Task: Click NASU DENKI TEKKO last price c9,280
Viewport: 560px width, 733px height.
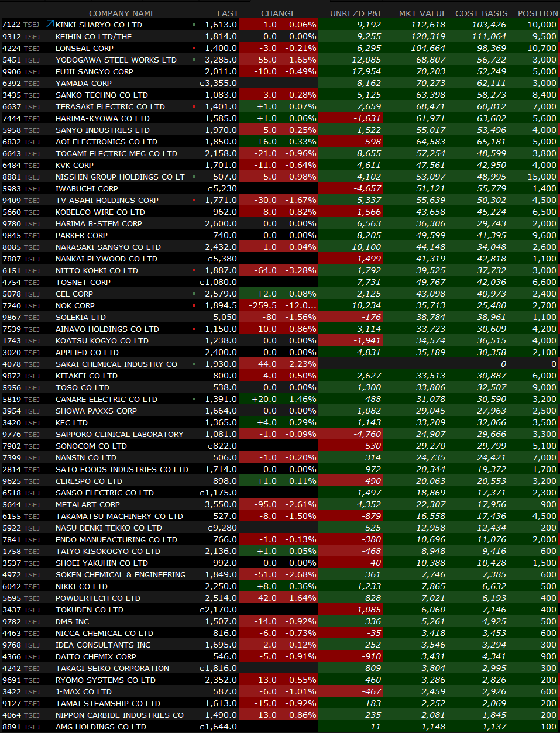Action: point(222,528)
